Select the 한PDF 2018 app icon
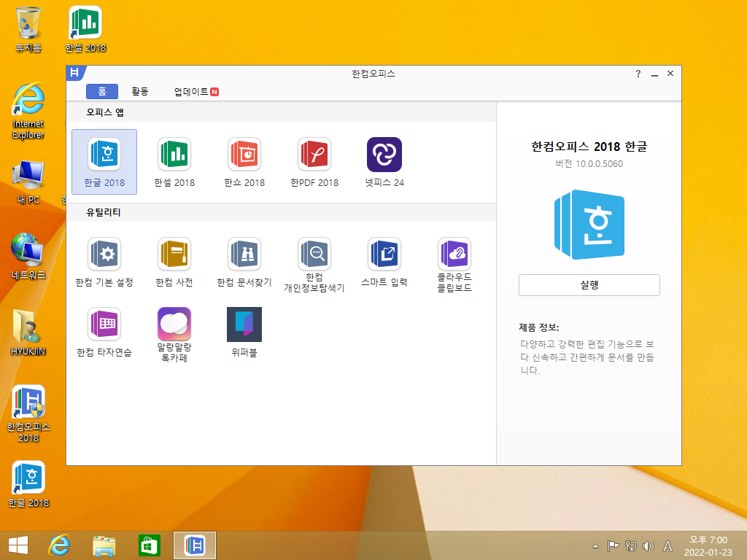 (x=314, y=162)
